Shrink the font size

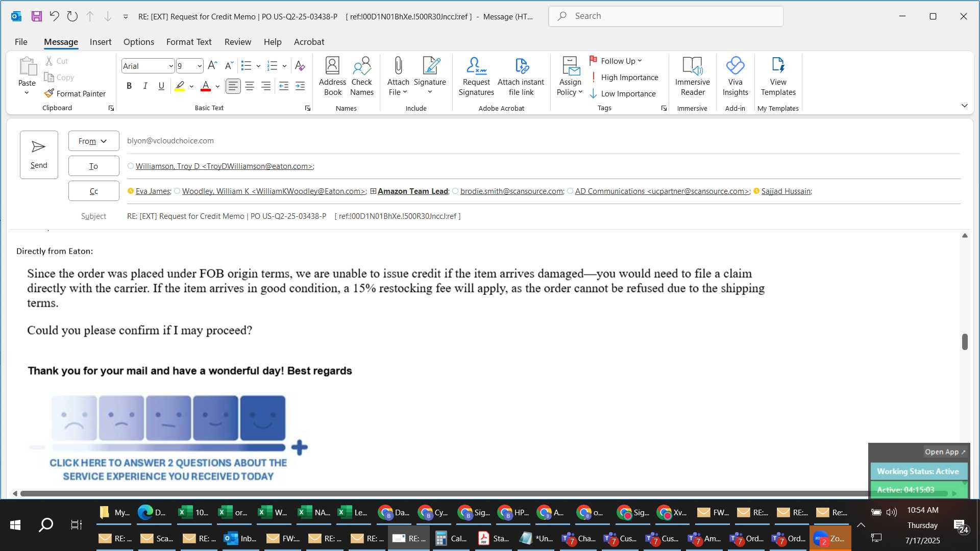[x=229, y=66]
